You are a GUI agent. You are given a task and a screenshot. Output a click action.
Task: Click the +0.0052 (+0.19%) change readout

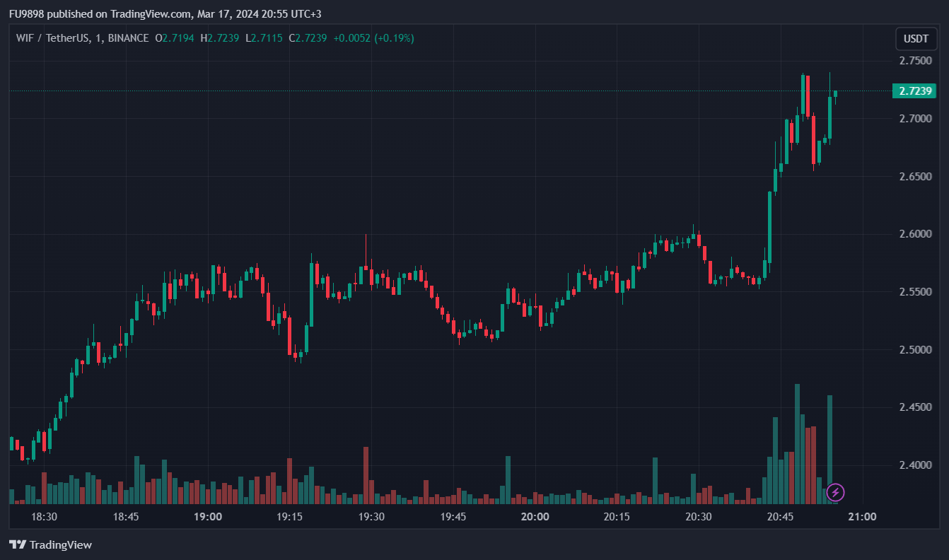point(373,38)
